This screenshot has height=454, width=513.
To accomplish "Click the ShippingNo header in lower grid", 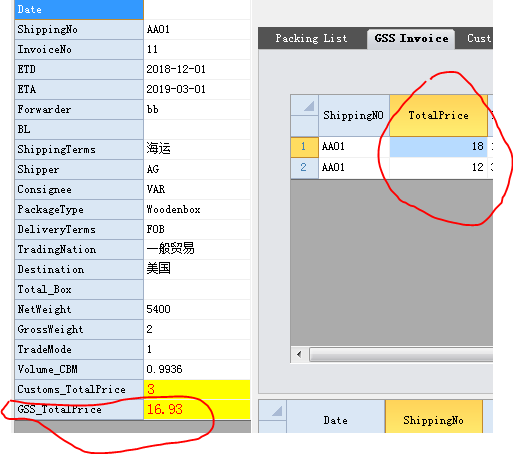I will pos(433,416).
